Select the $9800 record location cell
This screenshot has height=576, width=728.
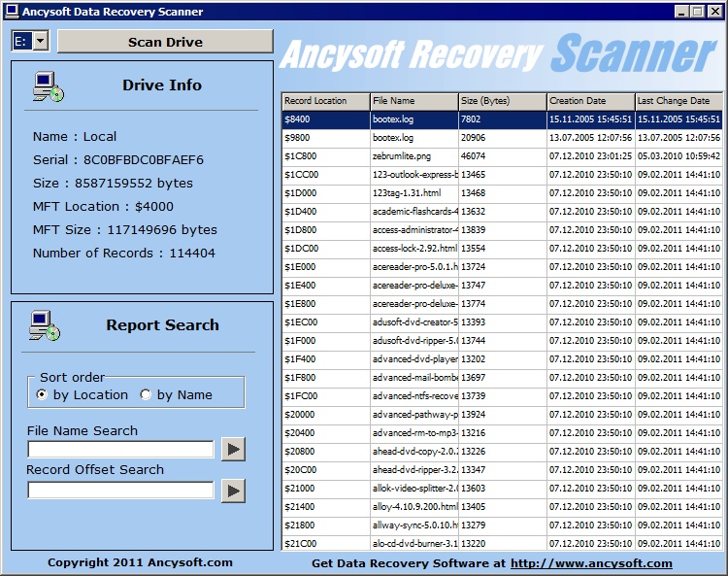coord(325,138)
